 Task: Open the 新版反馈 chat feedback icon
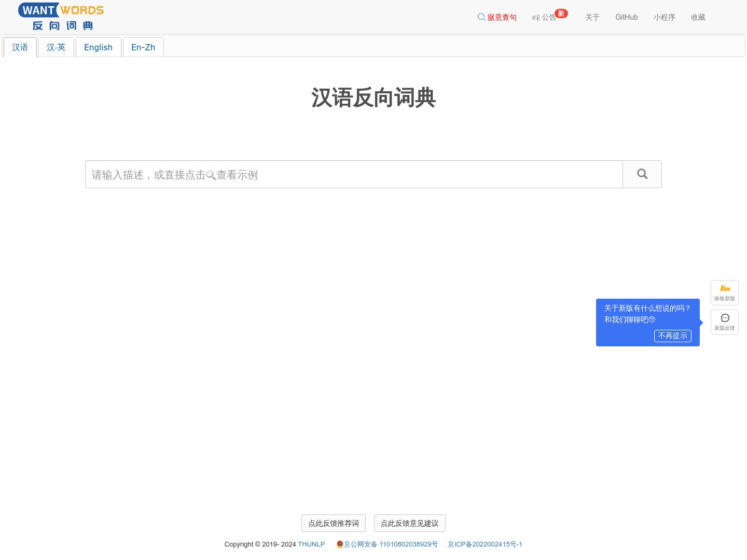click(725, 323)
